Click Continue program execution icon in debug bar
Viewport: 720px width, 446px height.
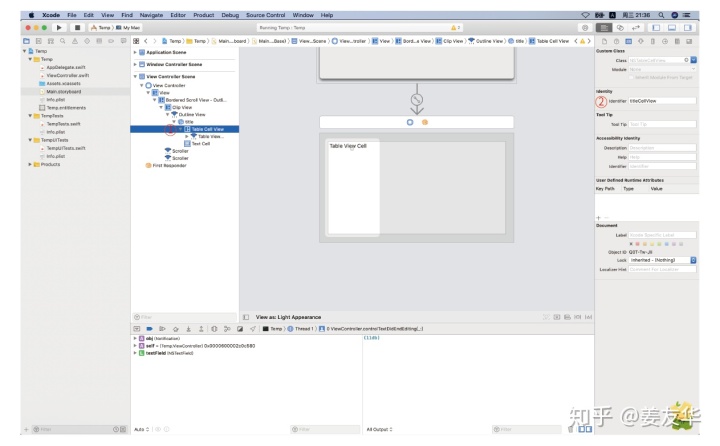point(162,329)
